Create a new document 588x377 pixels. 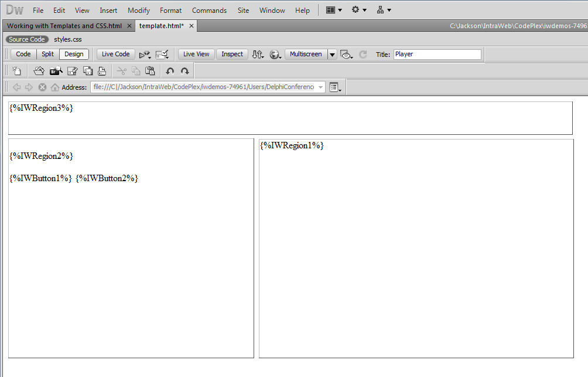[16, 70]
